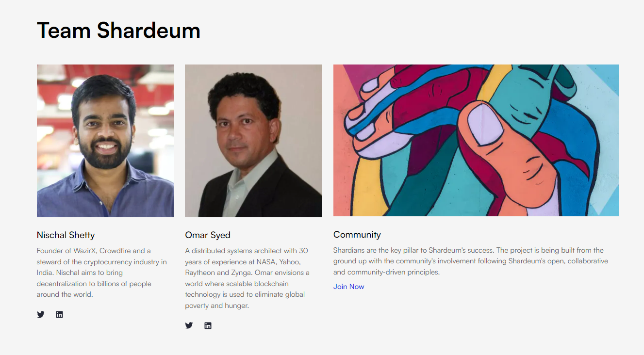Open the colorful Community hands artwork
This screenshot has width=644, height=355.
476,140
